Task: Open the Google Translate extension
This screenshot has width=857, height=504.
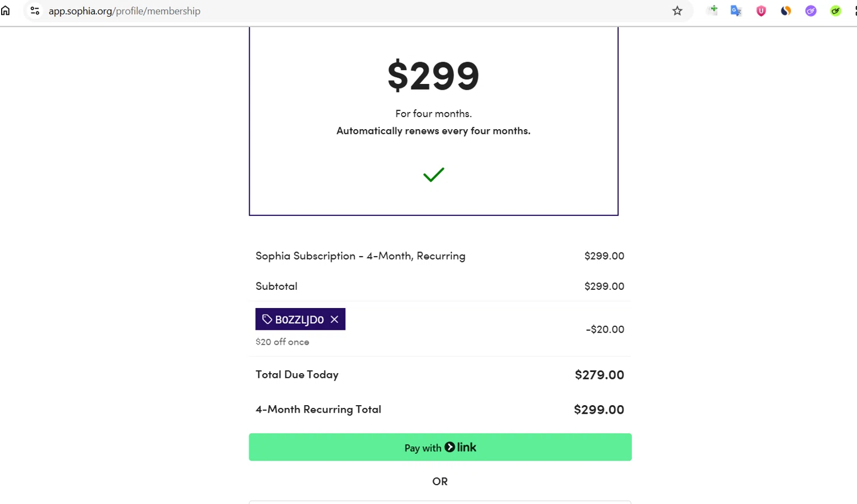Action: (736, 11)
